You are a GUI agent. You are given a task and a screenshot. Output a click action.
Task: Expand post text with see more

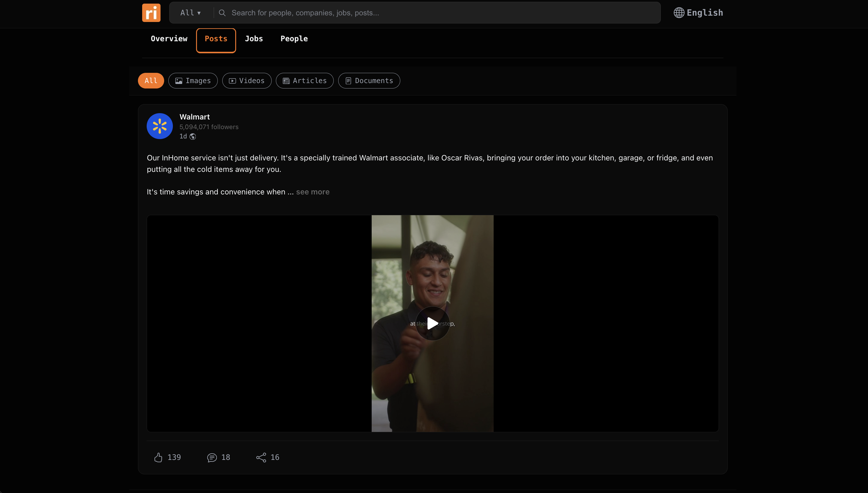coord(312,192)
